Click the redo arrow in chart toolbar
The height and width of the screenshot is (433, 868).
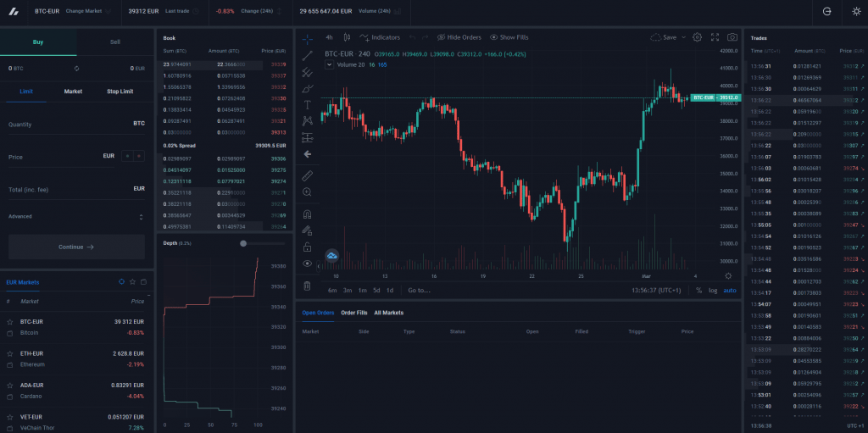(x=426, y=37)
